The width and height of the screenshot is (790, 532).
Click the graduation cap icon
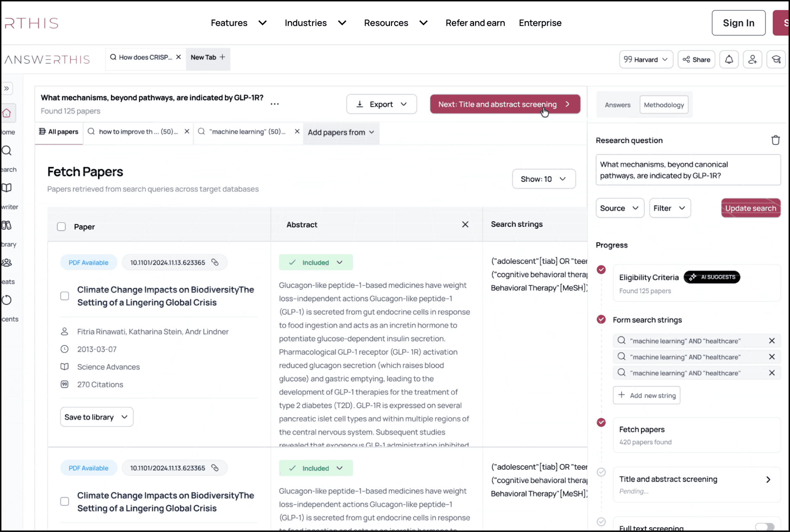pos(776,59)
